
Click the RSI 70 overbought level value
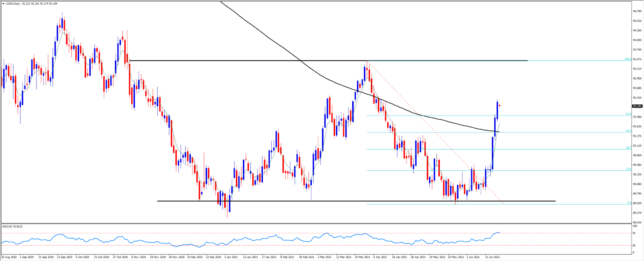pos(634,233)
